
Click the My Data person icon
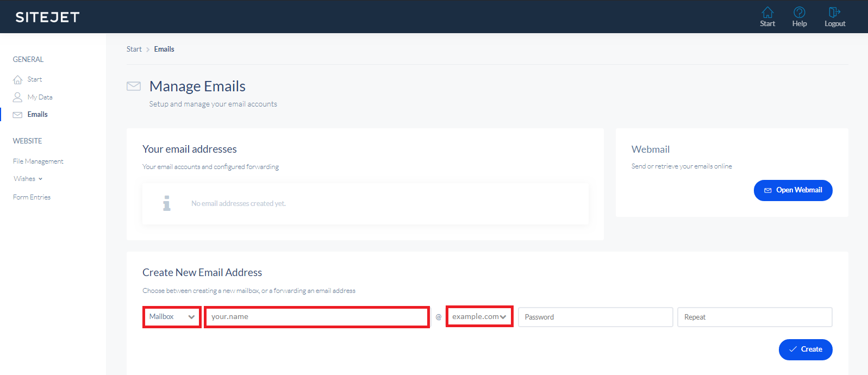pyautogui.click(x=18, y=97)
